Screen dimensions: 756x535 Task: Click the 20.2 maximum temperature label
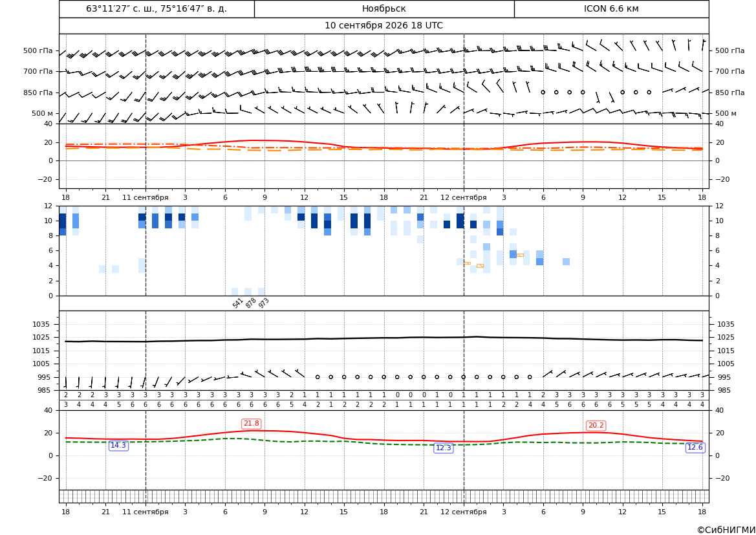596,426
